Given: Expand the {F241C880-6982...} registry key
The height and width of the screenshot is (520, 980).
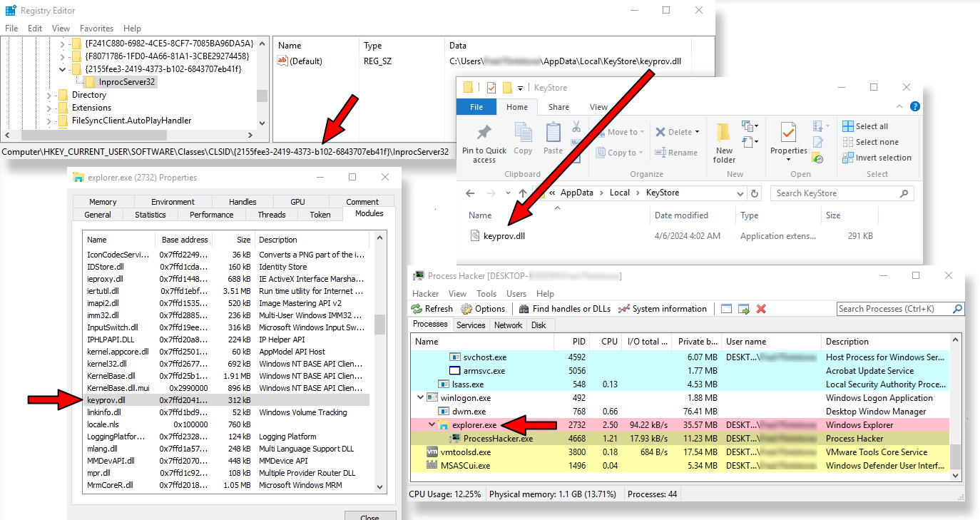Looking at the screenshot, I should 63,44.
